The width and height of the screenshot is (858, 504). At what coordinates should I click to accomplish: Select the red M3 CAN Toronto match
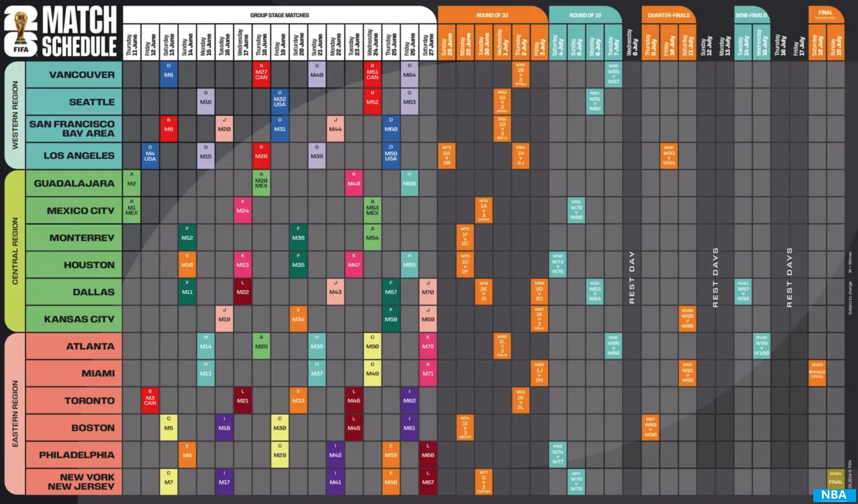[x=150, y=400]
